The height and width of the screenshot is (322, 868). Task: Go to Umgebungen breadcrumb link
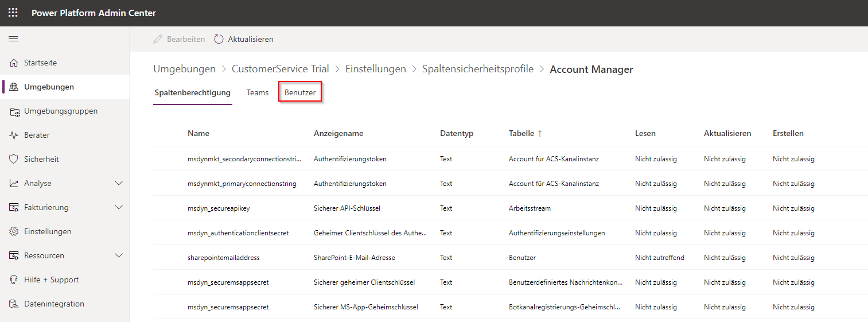pyautogui.click(x=185, y=69)
